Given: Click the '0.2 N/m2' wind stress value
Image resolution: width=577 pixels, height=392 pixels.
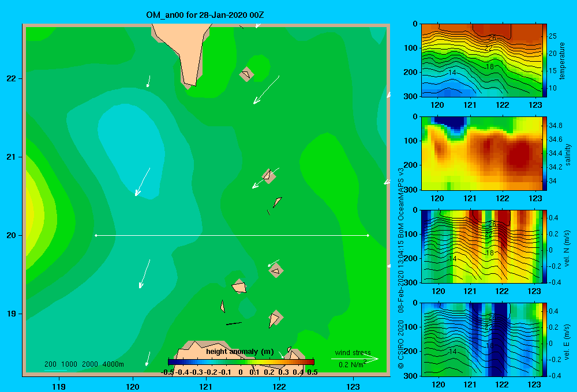Looking at the screenshot, I should coord(353,364).
